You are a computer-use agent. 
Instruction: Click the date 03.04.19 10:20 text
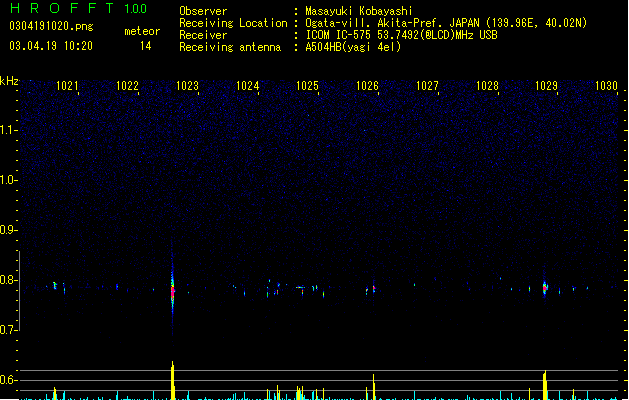[51, 46]
